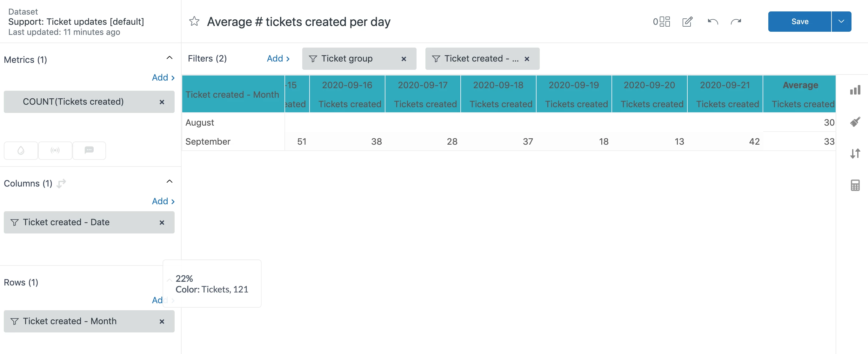
Task: Toggle the signal broadcast encoding button
Action: pyautogui.click(x=55, y=150)
